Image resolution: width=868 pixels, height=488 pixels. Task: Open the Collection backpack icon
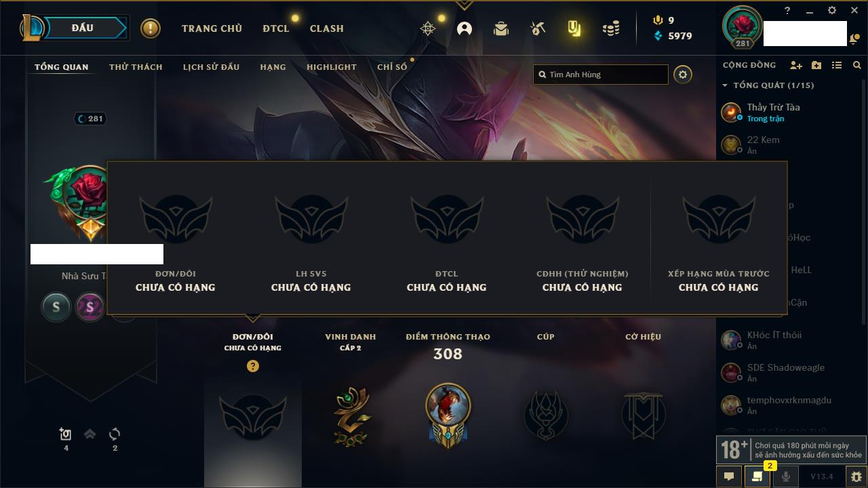[501, 28]
